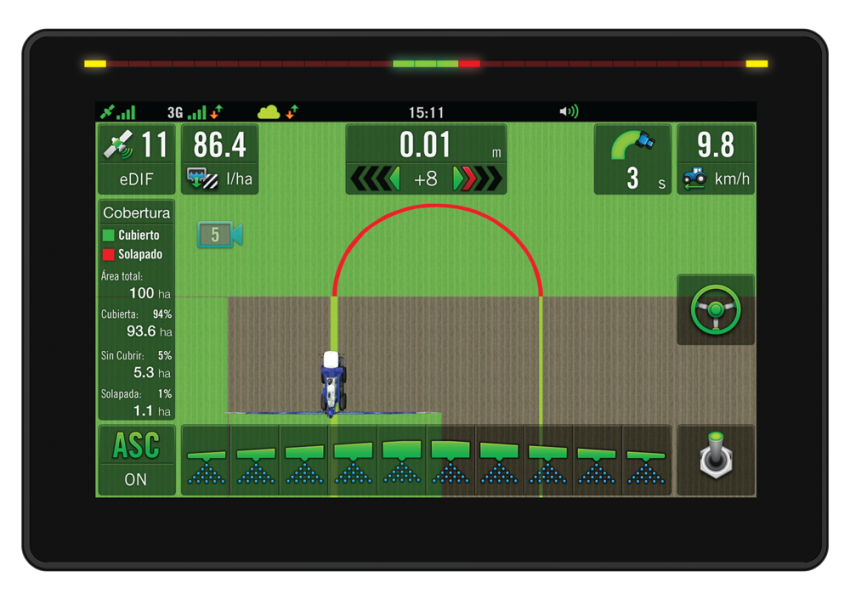Tap the sprayer rate icon next to l/ha
850x600 pixels.
point(202,178)
